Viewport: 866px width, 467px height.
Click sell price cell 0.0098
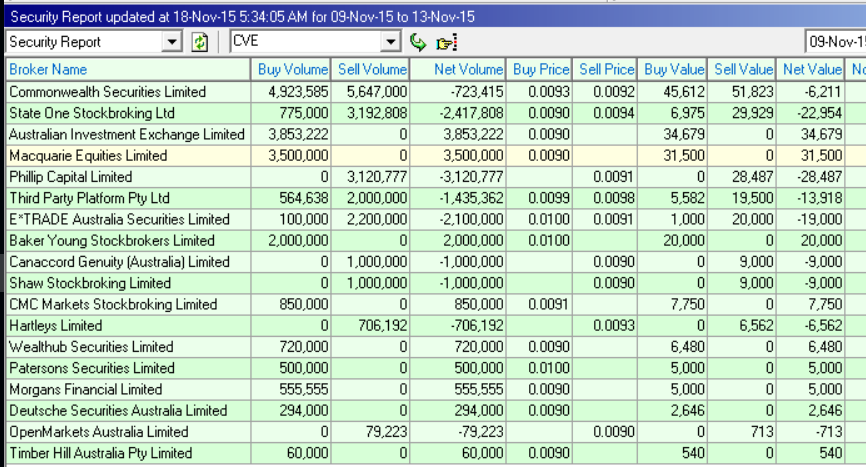[x=605, y=198]
